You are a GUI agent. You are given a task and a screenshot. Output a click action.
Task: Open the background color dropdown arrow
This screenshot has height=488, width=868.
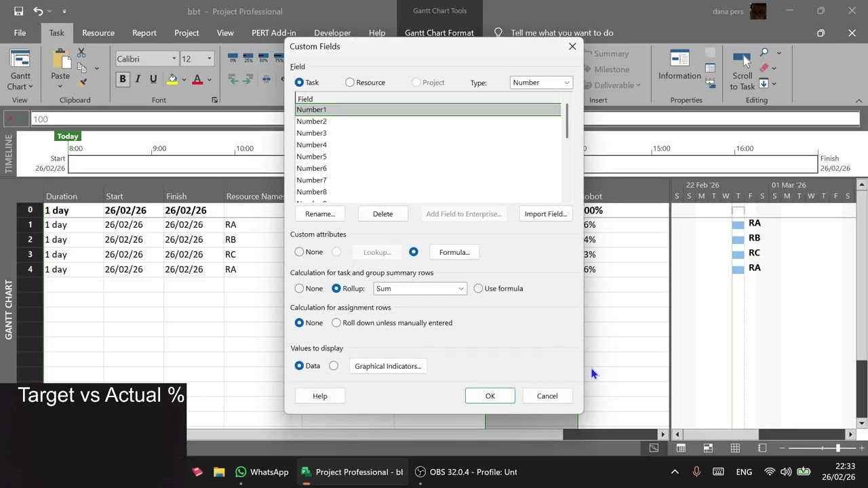click(184, 79)
